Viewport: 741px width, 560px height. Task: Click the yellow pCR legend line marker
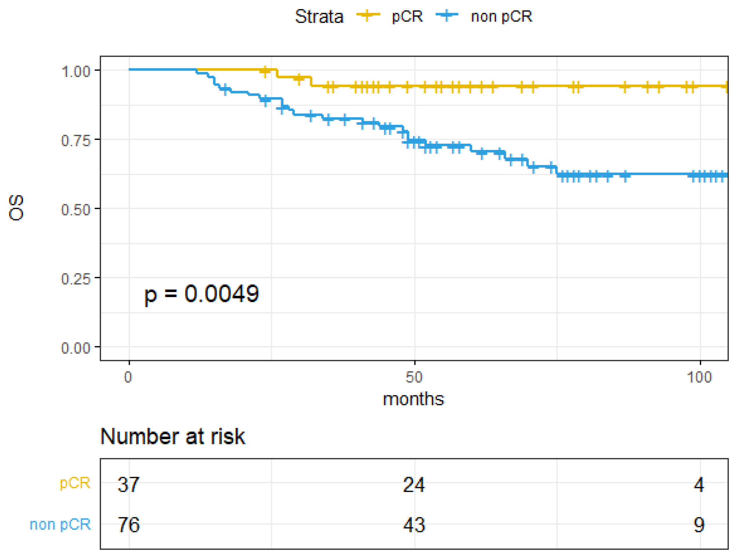[x=368, y=15]
